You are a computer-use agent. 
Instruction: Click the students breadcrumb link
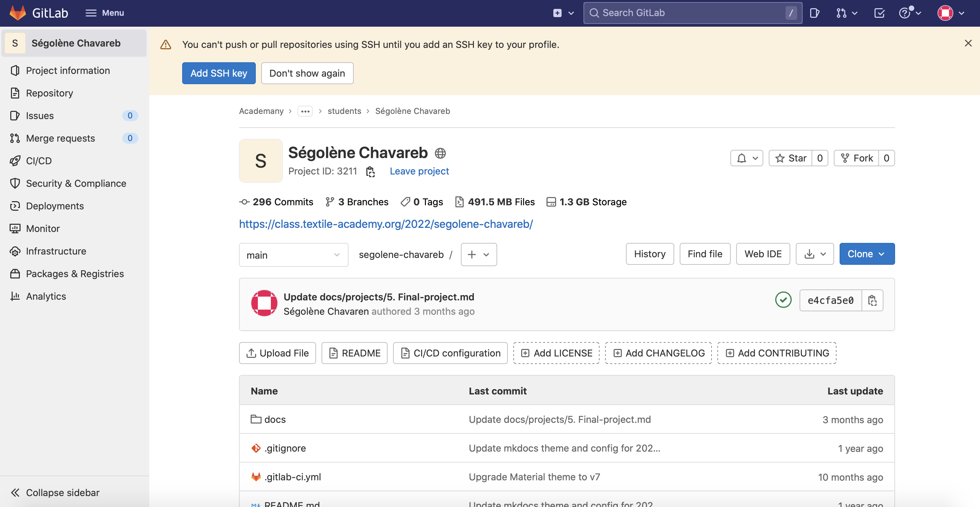[344, 111]
